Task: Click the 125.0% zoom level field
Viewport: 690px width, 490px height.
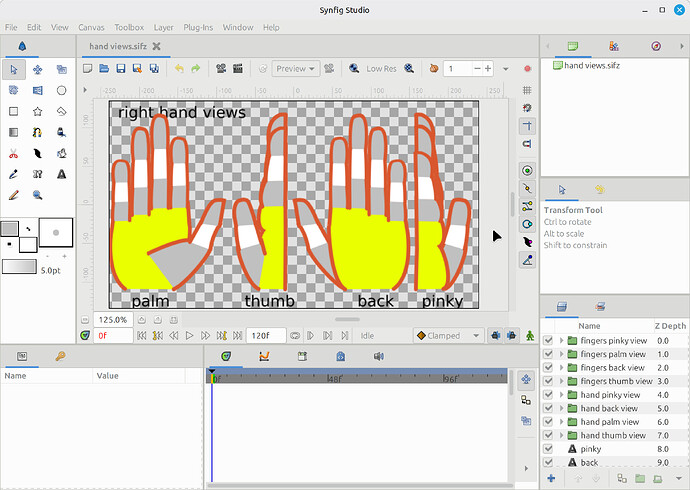Action: pos(113,320)
